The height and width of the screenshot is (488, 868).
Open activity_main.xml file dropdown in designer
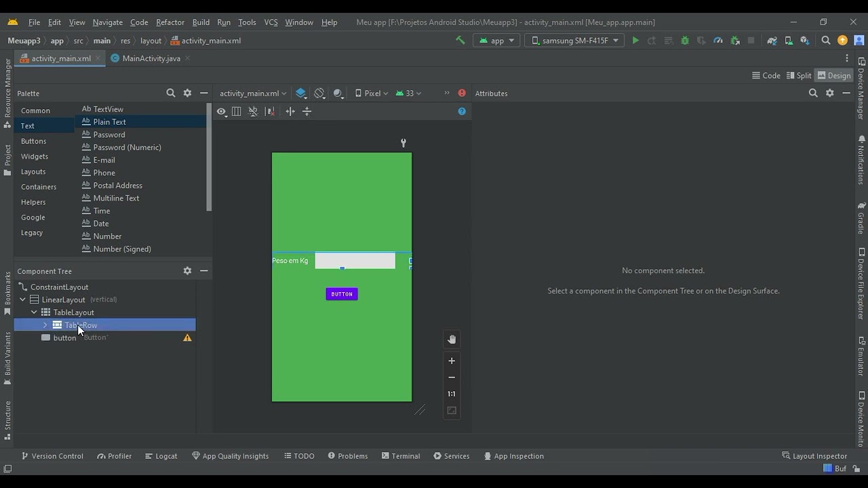coord(253,93)
